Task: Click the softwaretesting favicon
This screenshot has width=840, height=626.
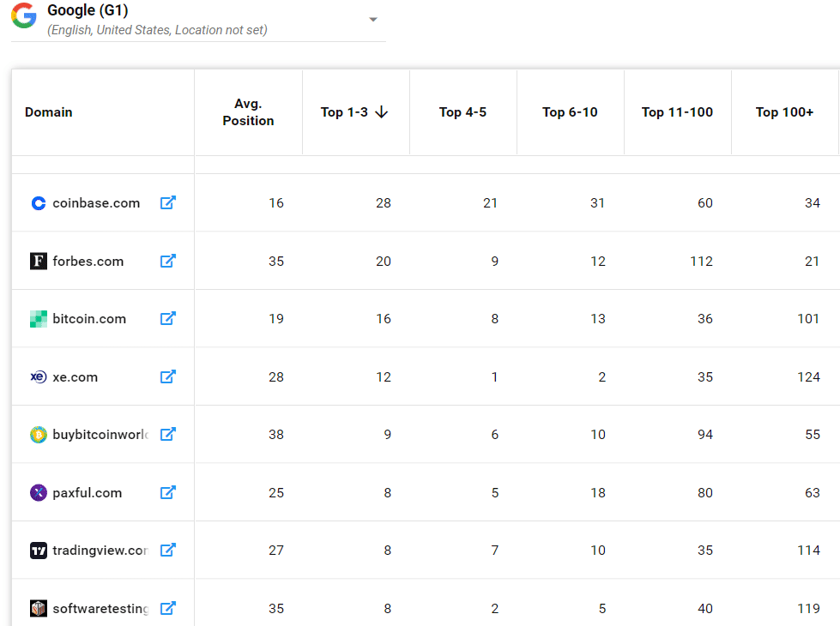Action: coord(39,608)
